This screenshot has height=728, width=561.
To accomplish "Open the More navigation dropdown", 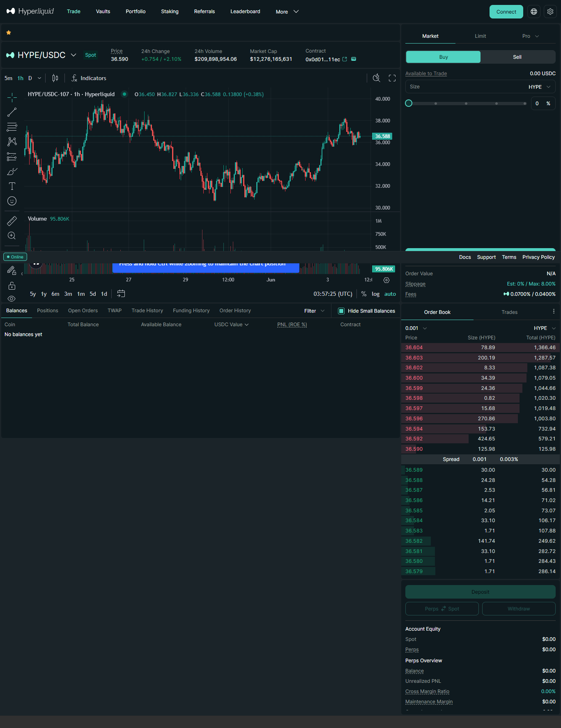I will [287, 12].
